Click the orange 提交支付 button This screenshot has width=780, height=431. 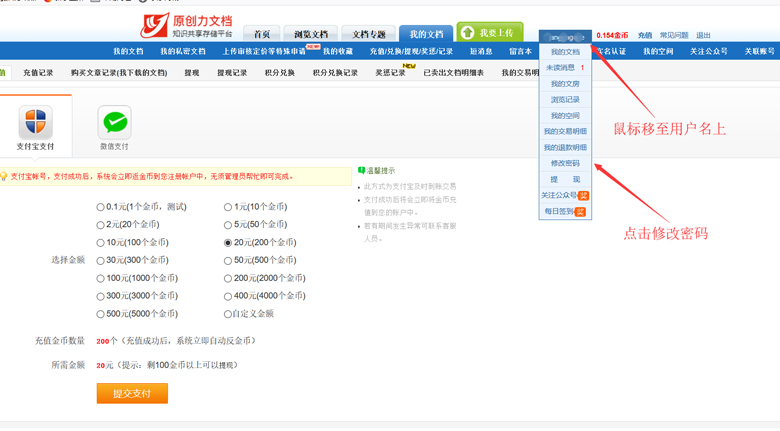[x=132, y=394]
